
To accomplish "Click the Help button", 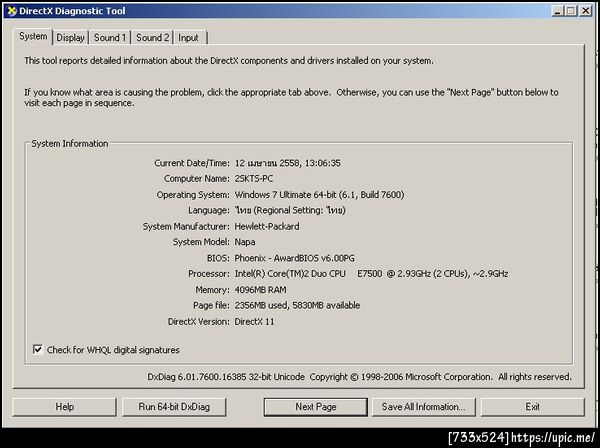I will (x=64, y=407).
